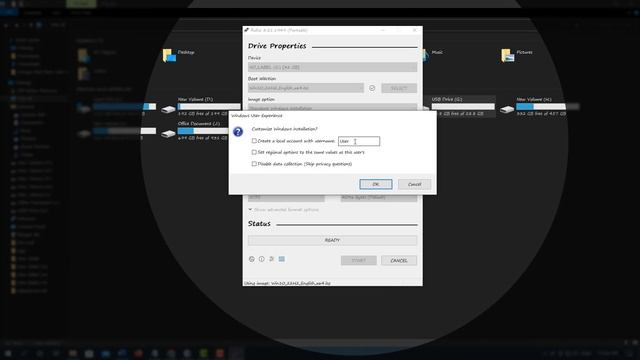Enable create local account with username checkbox

254,141
